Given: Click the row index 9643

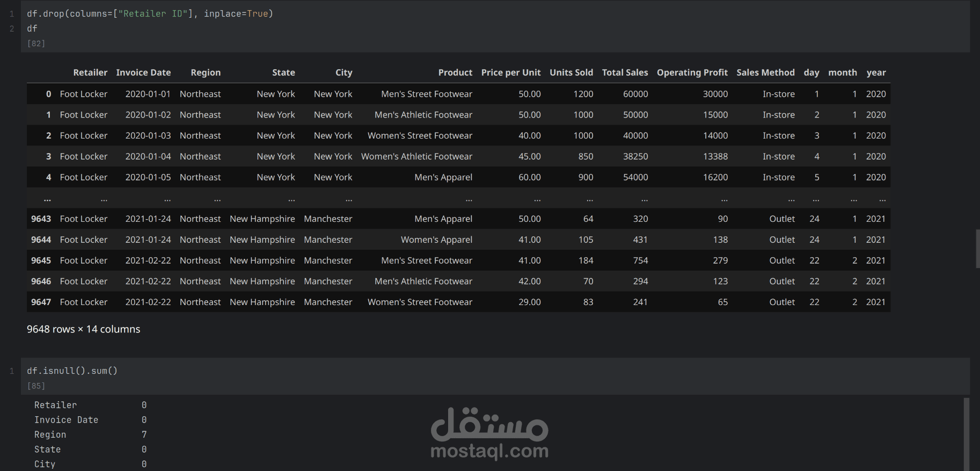Looking at the screenshot, I should (41, 219).
